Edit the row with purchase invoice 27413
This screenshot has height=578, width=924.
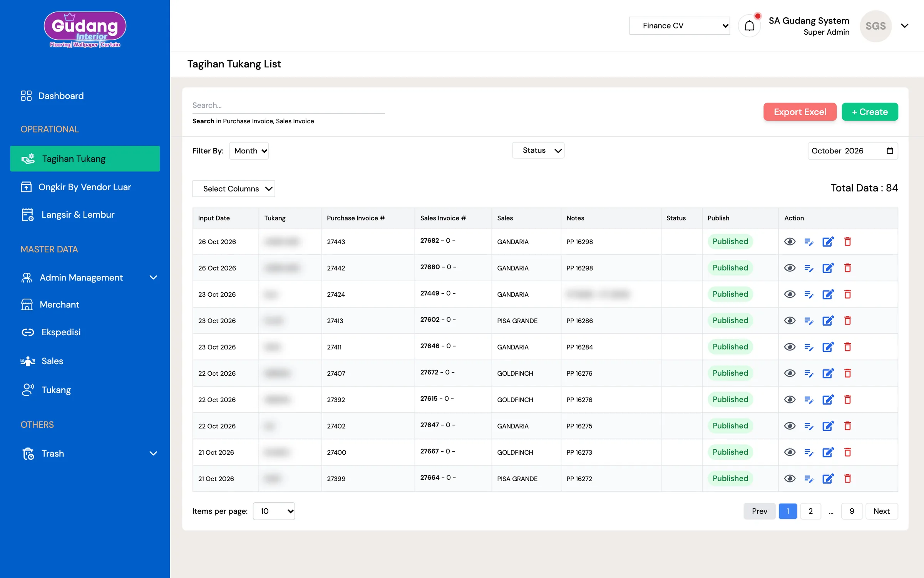click(828, 321)
